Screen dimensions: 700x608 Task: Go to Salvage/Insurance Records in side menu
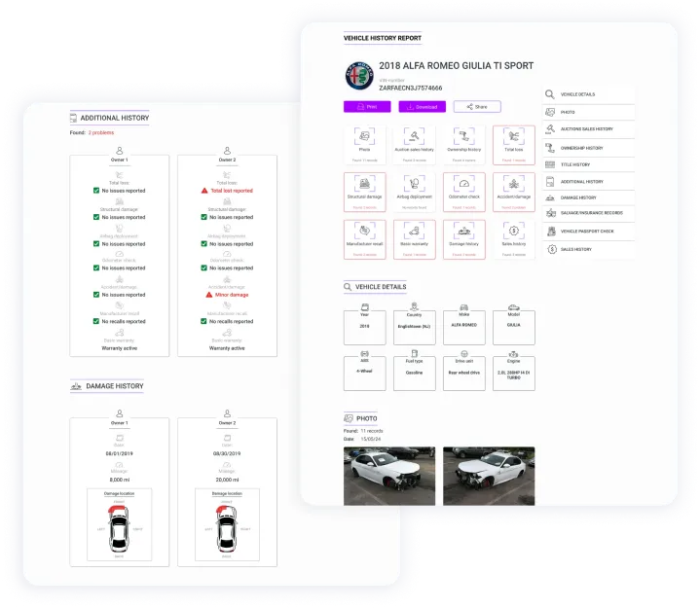(x=588, y=212)
